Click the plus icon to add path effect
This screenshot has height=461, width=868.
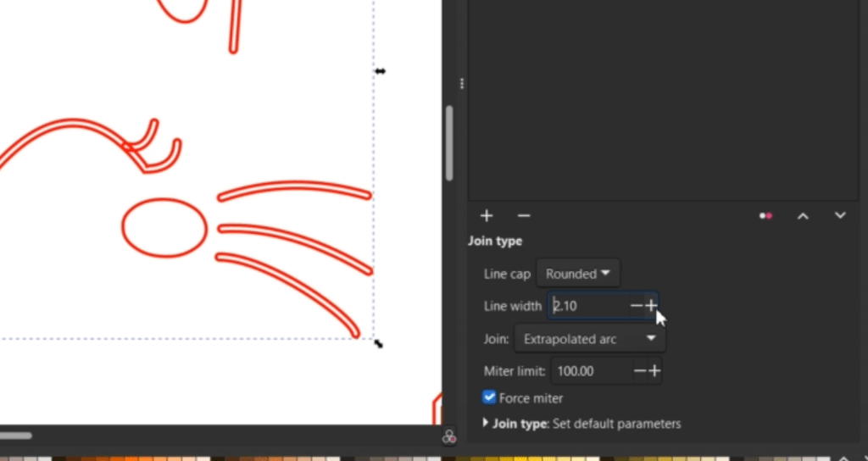coord(487,216)
